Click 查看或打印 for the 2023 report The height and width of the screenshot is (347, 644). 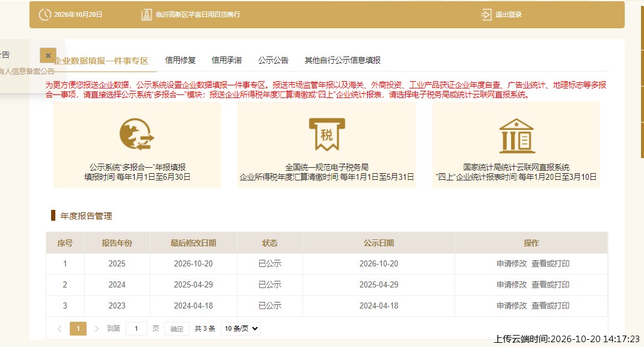point(550,306)
